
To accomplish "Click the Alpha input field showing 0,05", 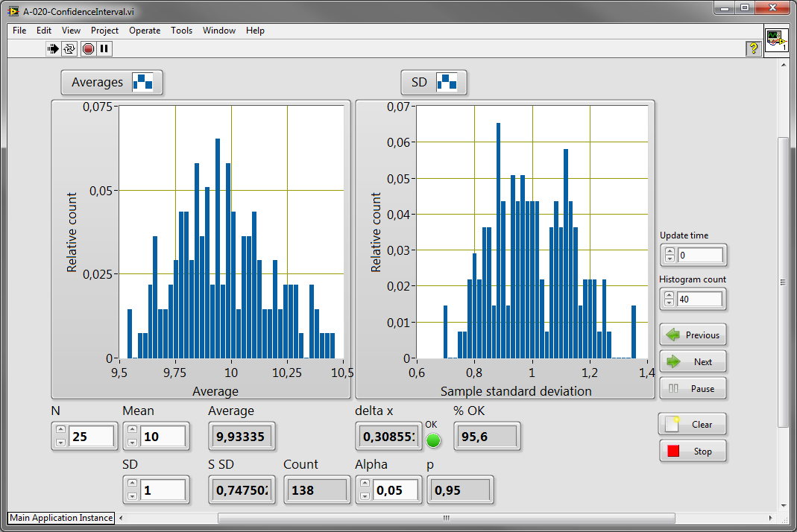I will [x=395, y=490].
